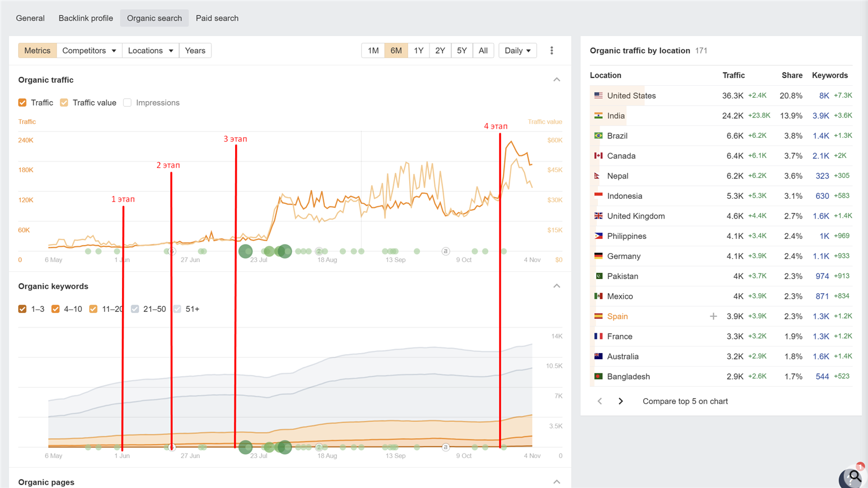Click the Location column header
Image resolution: width=868 pixels, height=488 pixels.
point(606,75)
